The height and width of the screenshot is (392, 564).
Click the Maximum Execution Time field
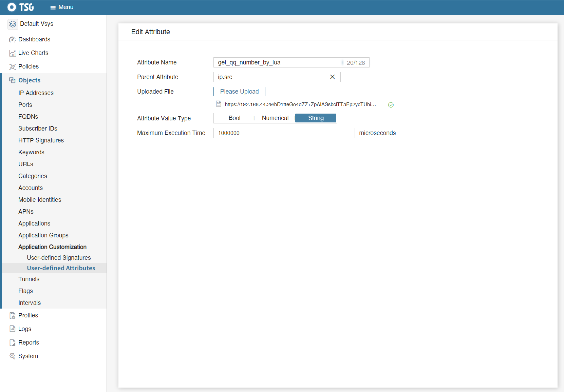point(284,133)
